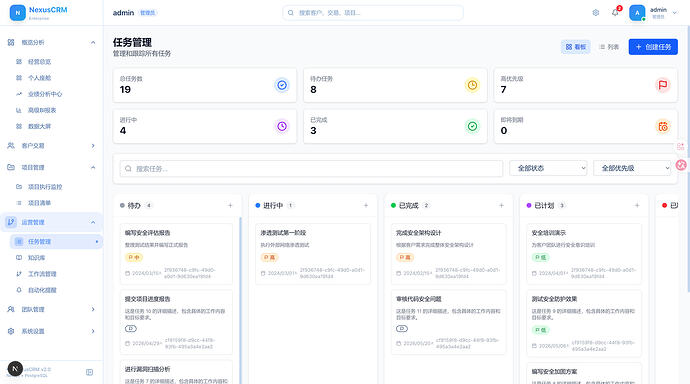The width and height of the screenshot is (690, 384).
Task: Open the 完成安全架构设计 task card
Action: (x=448, y=254)
